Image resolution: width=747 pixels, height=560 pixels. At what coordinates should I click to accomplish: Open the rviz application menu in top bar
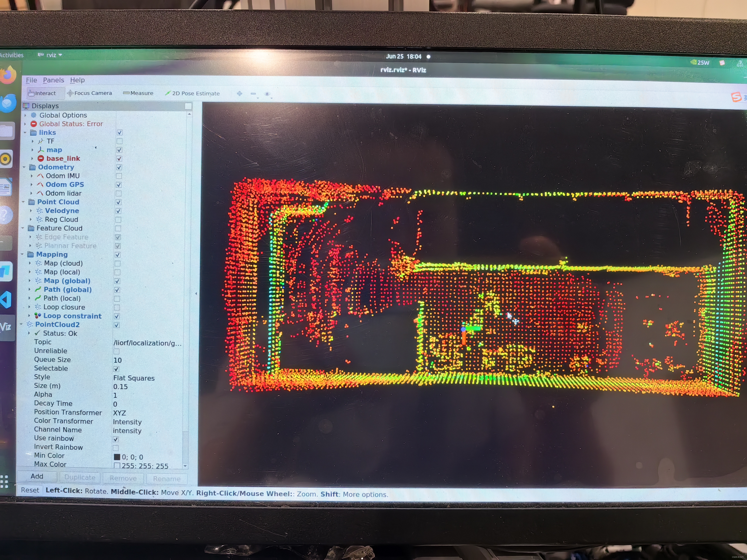point(50,55)
